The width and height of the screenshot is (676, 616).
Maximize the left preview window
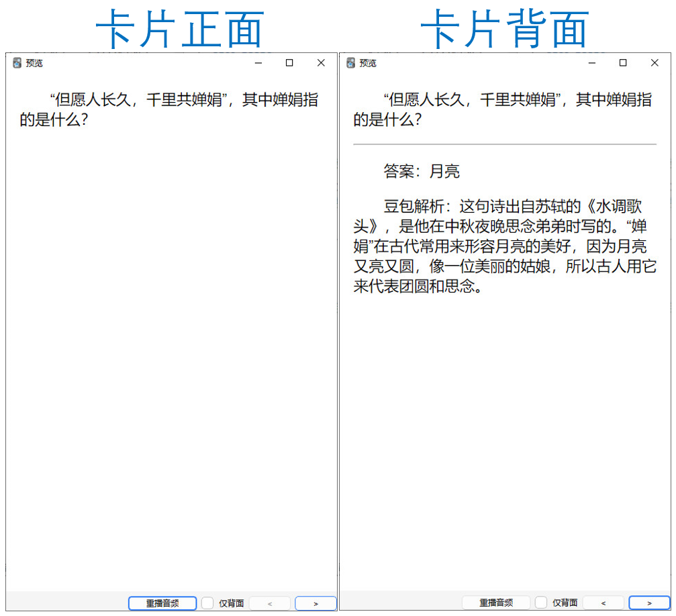click(290, 63)
